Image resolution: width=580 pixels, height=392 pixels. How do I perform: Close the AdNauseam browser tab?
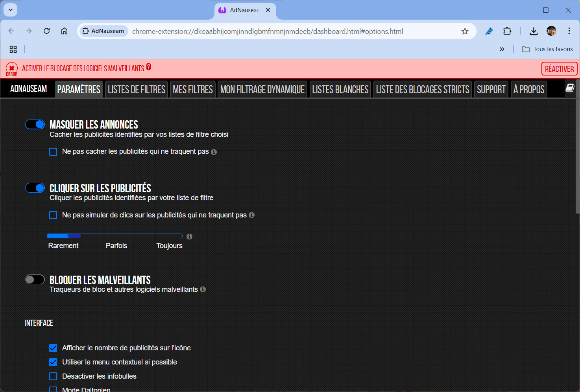click(268, 10)
